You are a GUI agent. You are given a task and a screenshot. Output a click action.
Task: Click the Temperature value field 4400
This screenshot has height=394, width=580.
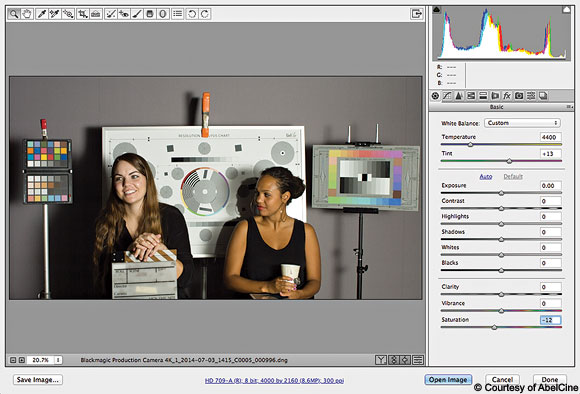tap(550, 137)
